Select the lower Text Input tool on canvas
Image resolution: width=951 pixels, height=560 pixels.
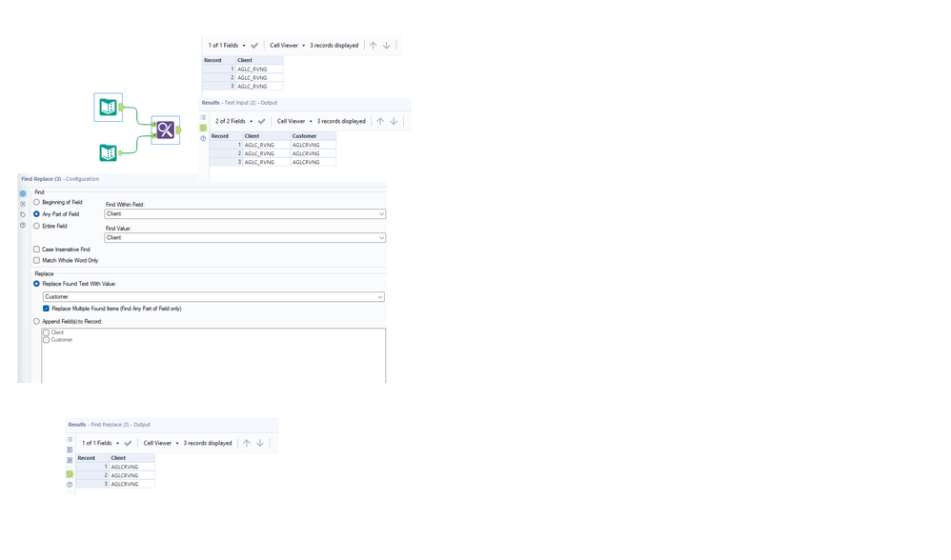(108, 152)
